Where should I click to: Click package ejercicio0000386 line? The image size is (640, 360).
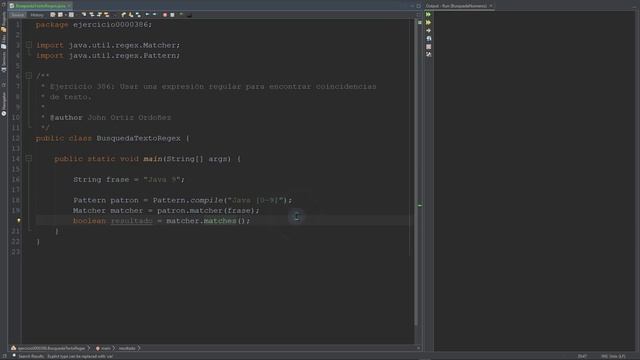[93, 24]
